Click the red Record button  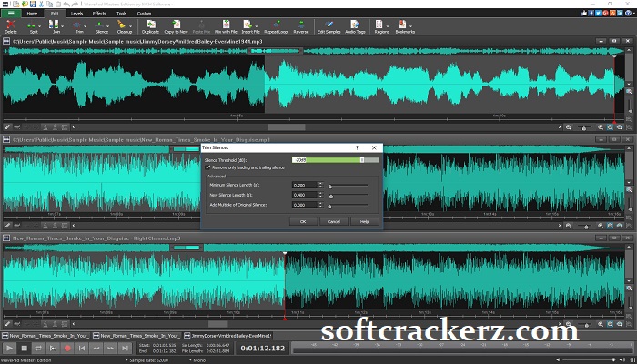(x=67, y=349)
